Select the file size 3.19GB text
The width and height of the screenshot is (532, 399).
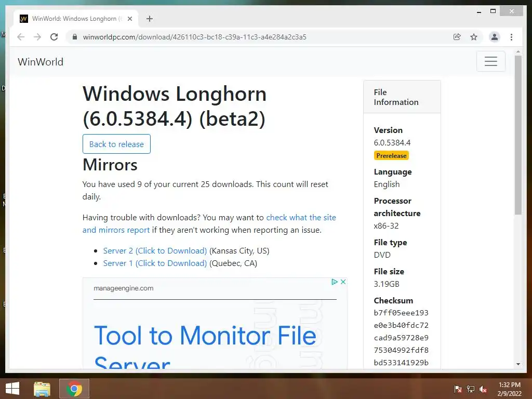point(387,284)
